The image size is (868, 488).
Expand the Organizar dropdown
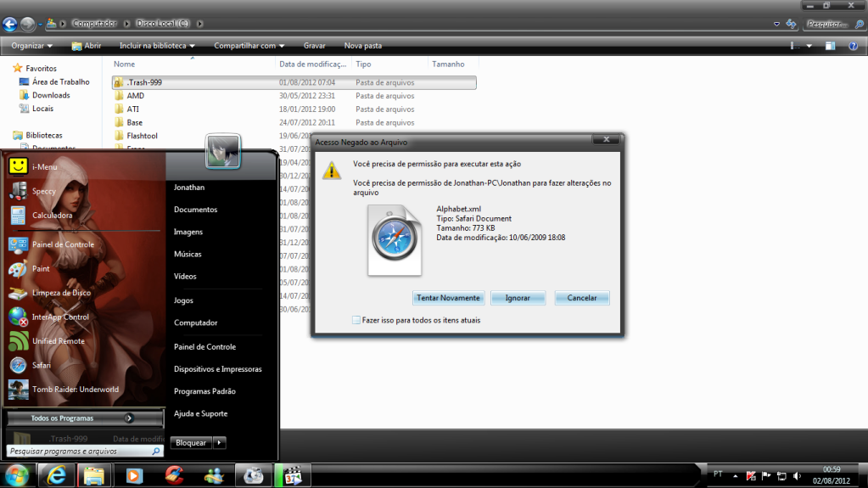[x=31, y=46]
